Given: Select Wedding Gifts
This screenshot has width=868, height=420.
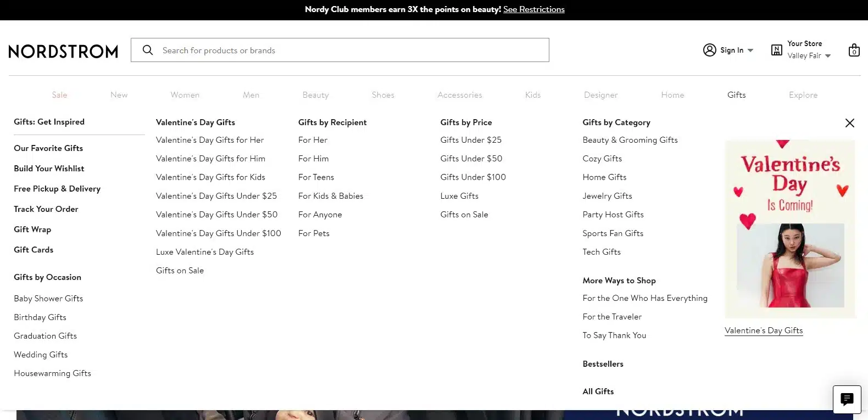Looking at the screenshot, I should pyautogui.click(x=41, y=355).
